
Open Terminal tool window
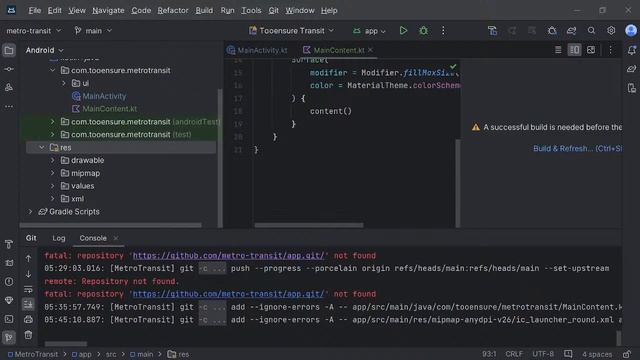9,319
